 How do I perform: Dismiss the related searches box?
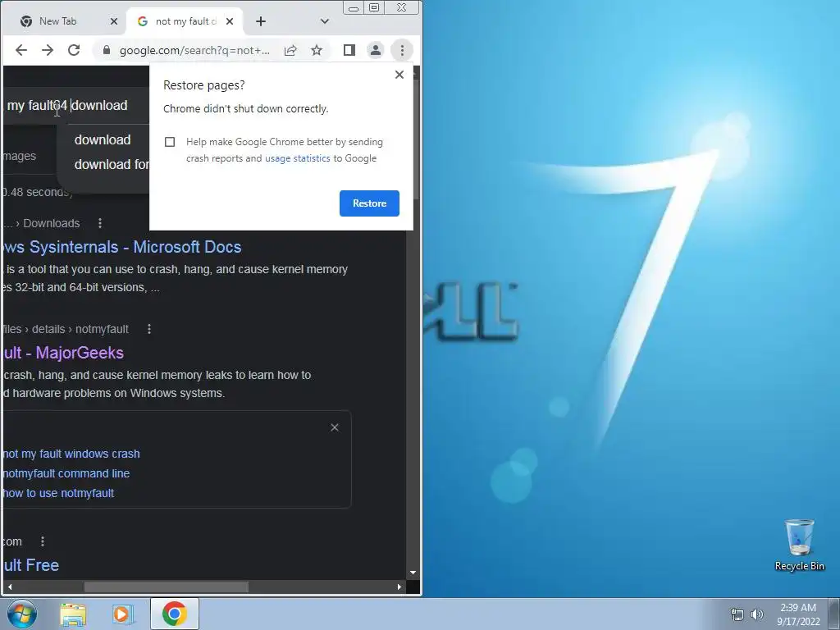pos(335,427)
